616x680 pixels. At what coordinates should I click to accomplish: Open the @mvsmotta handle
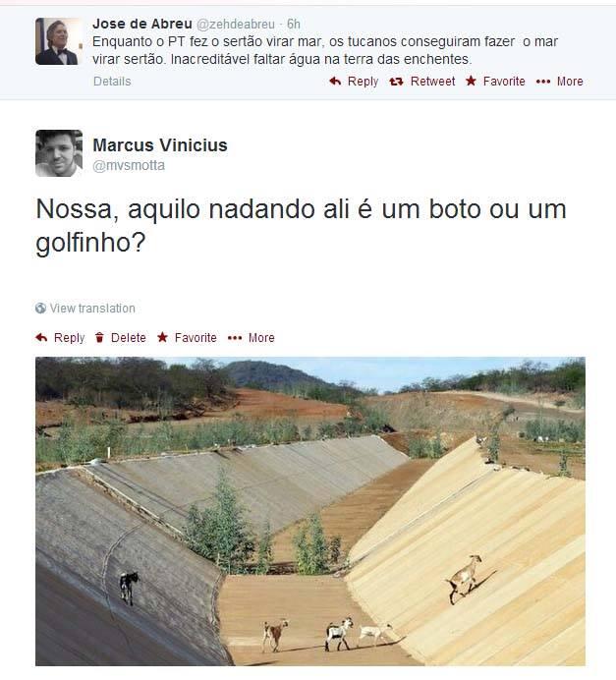coord(129,165)
